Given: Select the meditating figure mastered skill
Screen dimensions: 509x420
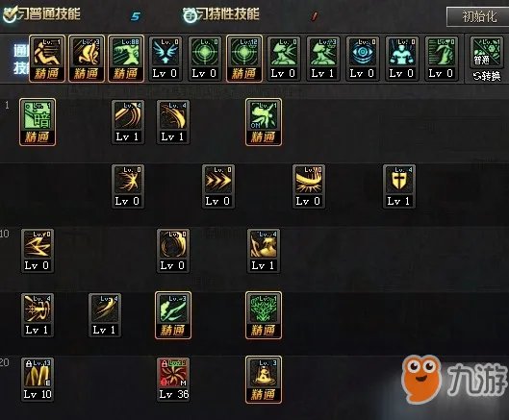Looking at the screenshot, I should [264, 380].
